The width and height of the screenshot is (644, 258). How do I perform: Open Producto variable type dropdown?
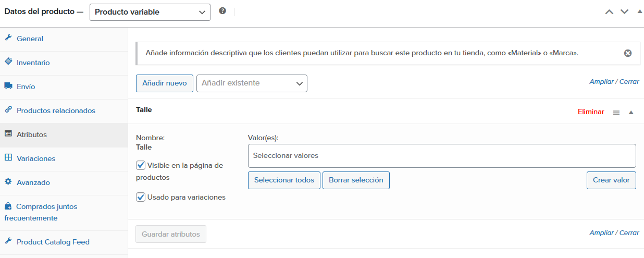(x=150, y=12)
